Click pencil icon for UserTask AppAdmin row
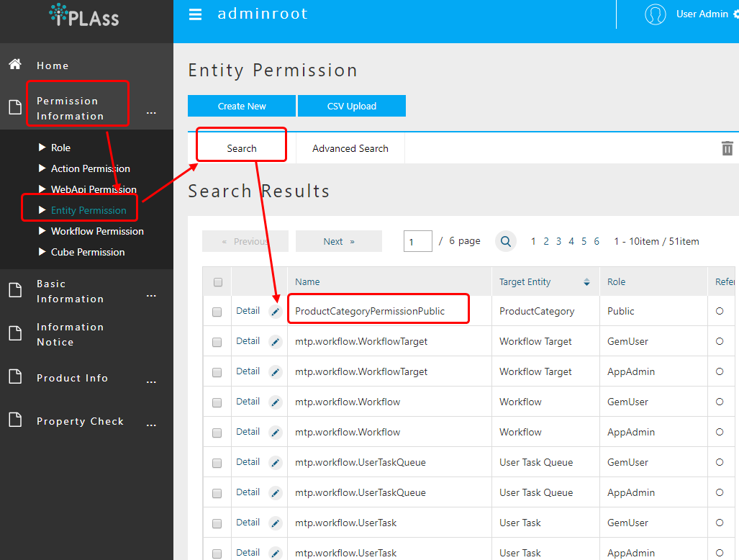739x560 pixels. pyautogui.click(x=276, y=553)
